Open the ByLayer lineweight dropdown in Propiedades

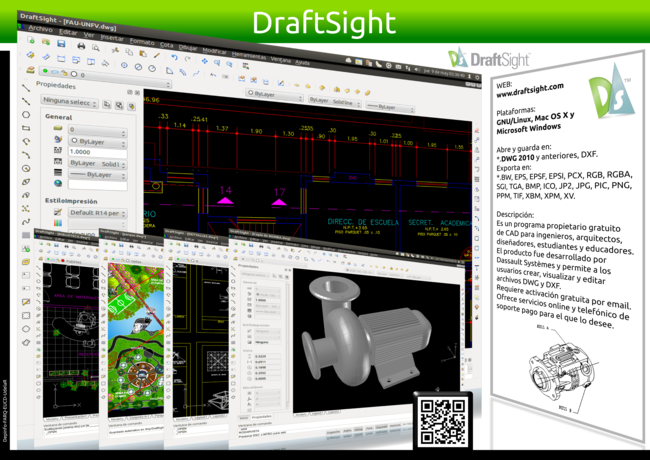[x=97, y=175]
